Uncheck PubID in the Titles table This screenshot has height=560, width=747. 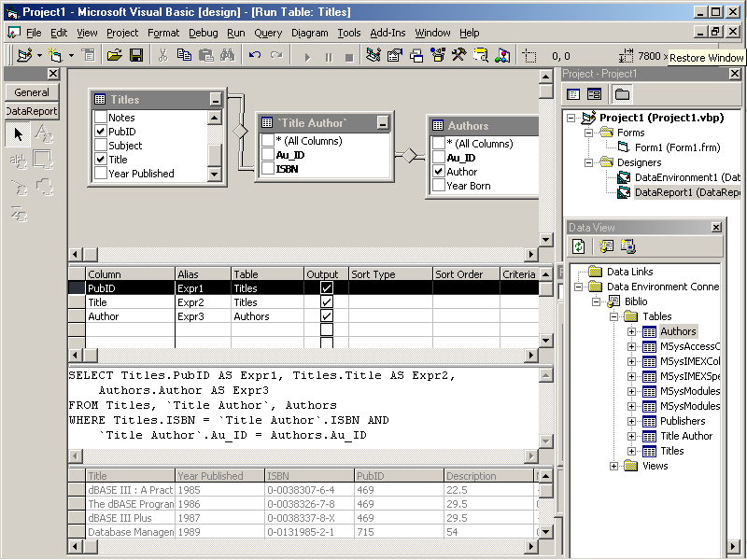[101, 131]
